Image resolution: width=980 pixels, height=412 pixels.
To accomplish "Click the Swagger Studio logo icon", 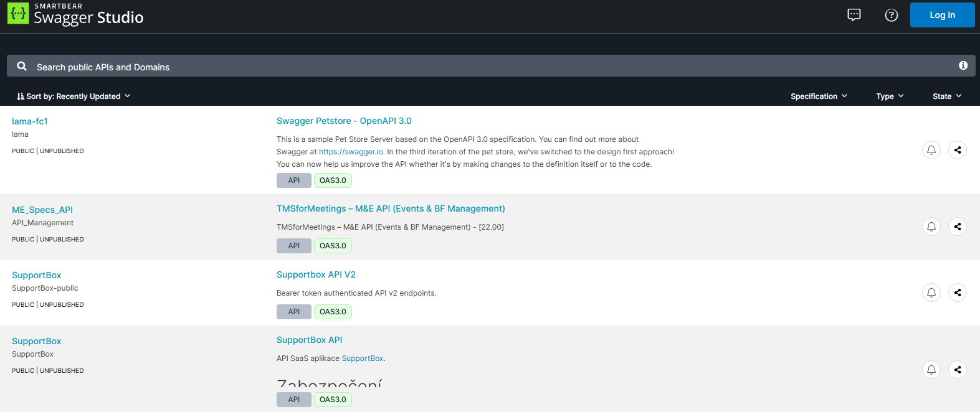I will (18, 14).
